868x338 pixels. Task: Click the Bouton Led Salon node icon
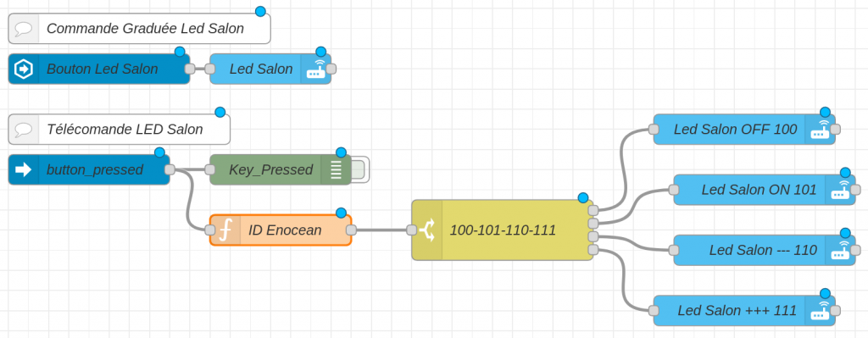click(24, 69)
